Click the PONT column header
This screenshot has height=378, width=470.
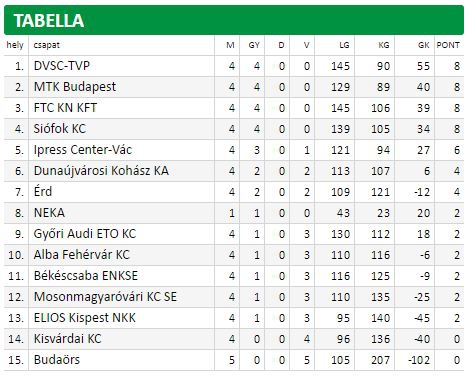[x=448, y=45]
